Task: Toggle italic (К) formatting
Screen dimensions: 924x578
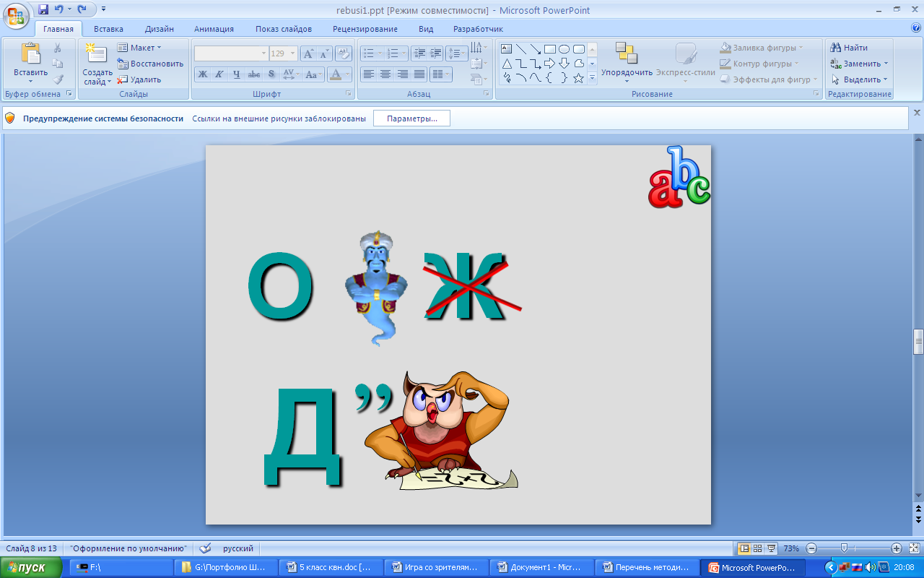Action: (219, 74)
